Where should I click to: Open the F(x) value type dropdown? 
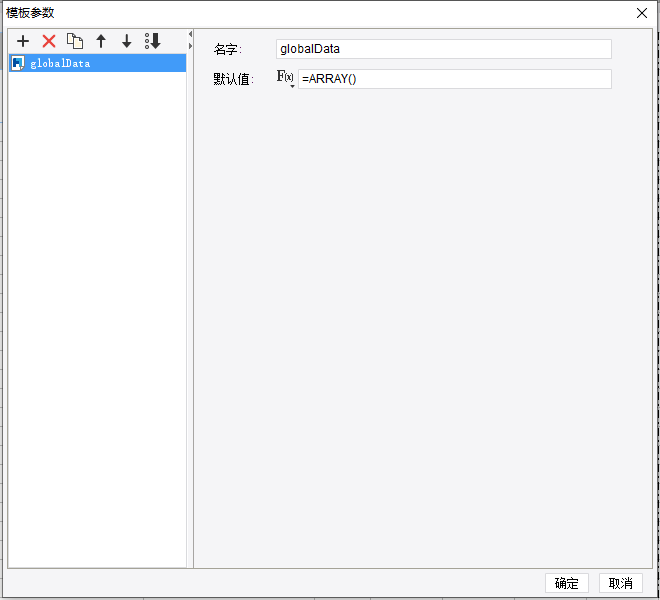click(285, 78)
